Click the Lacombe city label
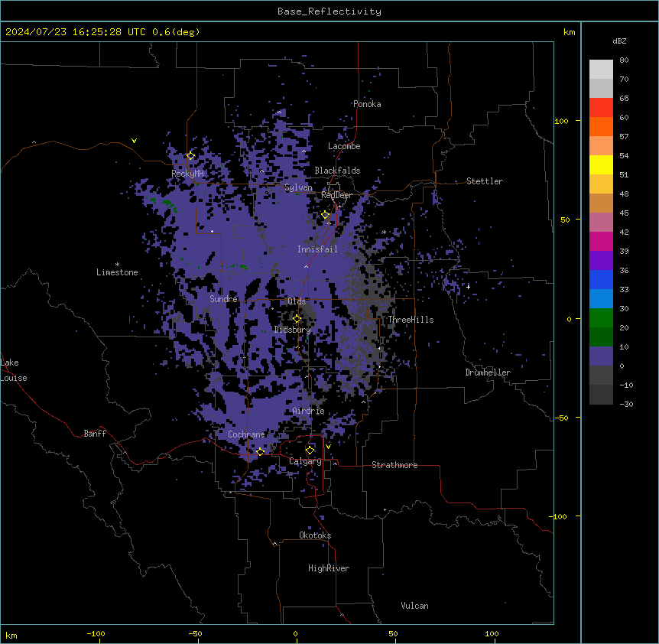 344,146
